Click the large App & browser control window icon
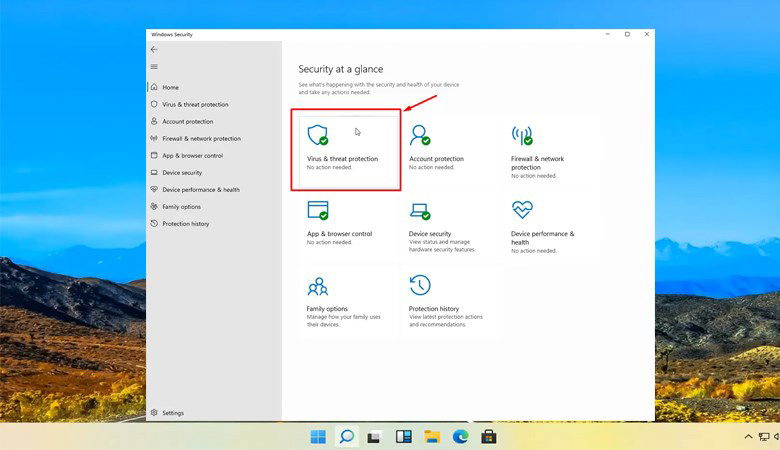The image size is (780, 450). 318,210
